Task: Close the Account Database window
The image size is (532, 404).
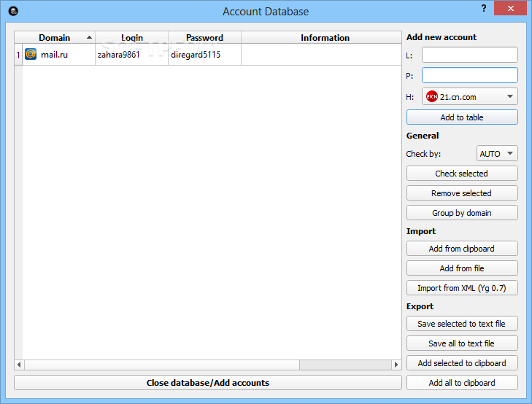Action: point(510,8)
